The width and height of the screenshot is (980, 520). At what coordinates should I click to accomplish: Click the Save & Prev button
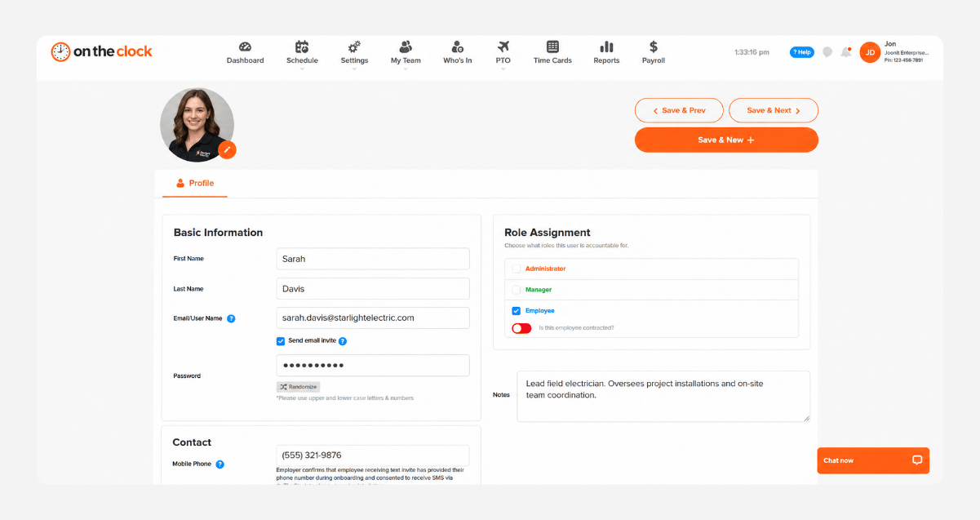tap(679, 110)
